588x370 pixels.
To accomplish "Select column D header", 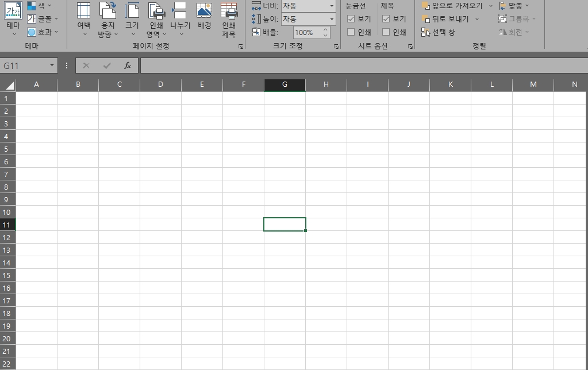I will tap(160, 84).
